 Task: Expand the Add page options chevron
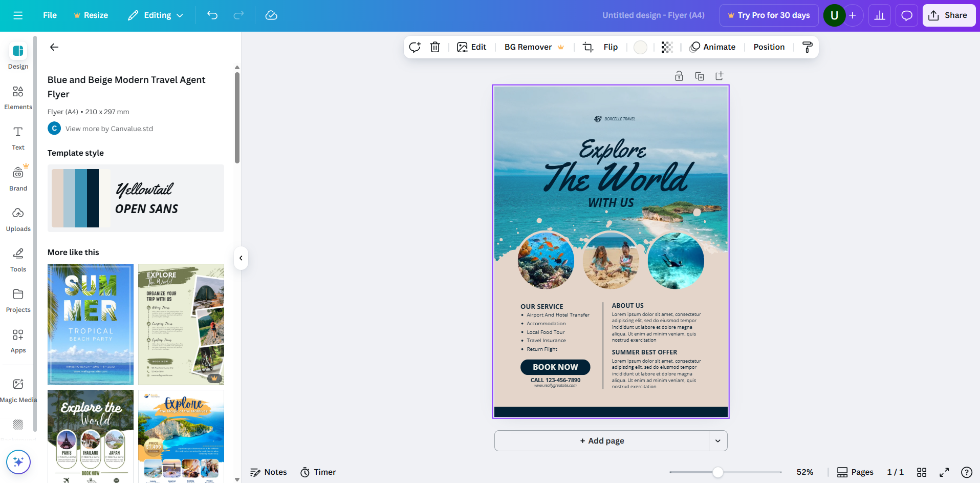click(717, 440)
